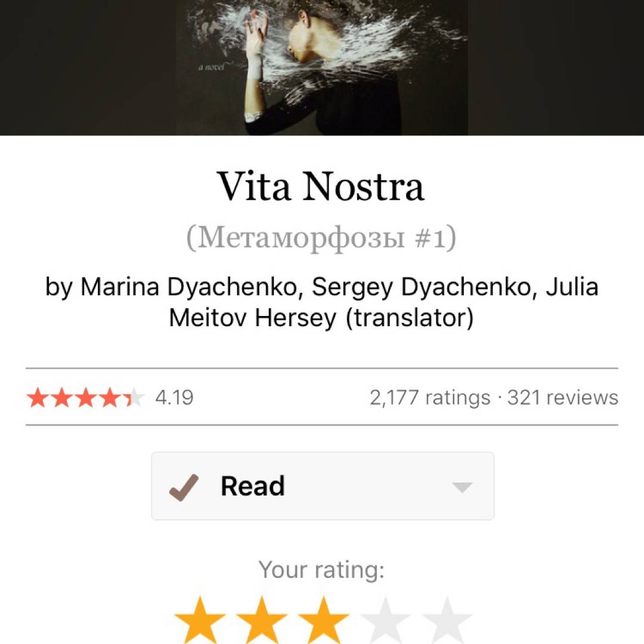This screenshot has height=644, width=644.
Task: Rate the book five stars
Action: [447, 621]
